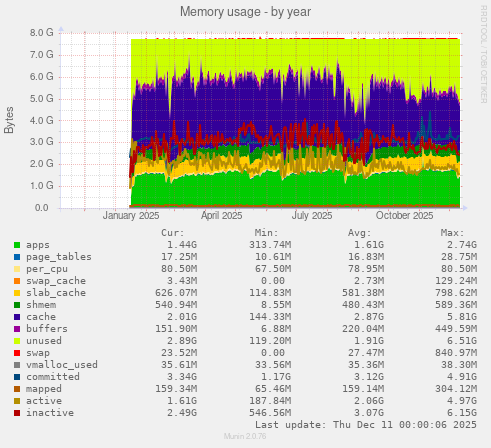Click committed average value 3.12G
This screenshot has height=448, width=491.
pos(369,377)
